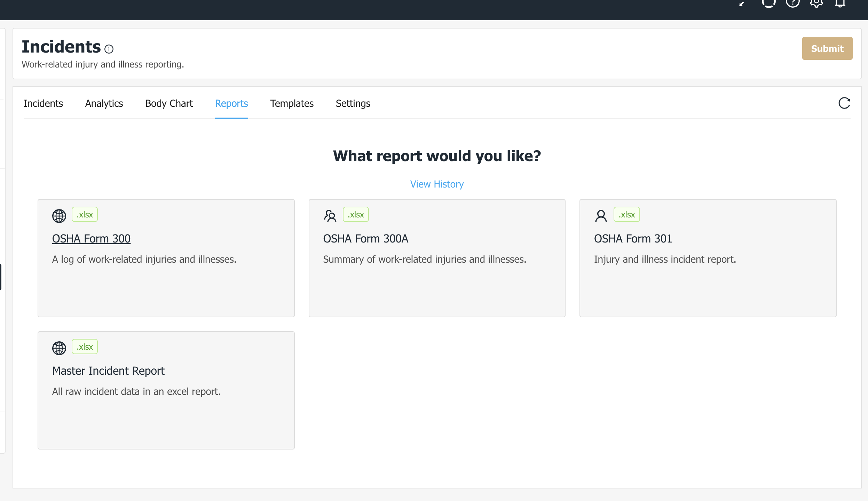The width and height of the screenshot is (868, 501).
Task: Click the collapse arrow icon in header
Action: tap(742, 3)
